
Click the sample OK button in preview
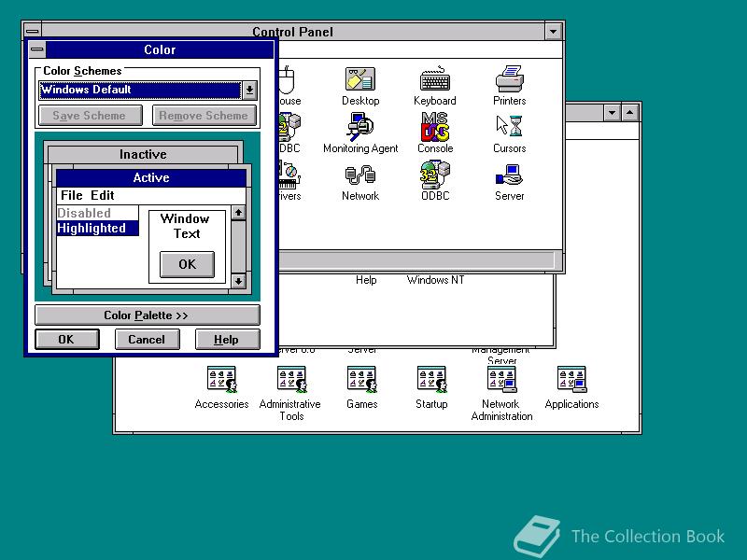(x=188, y=264)
